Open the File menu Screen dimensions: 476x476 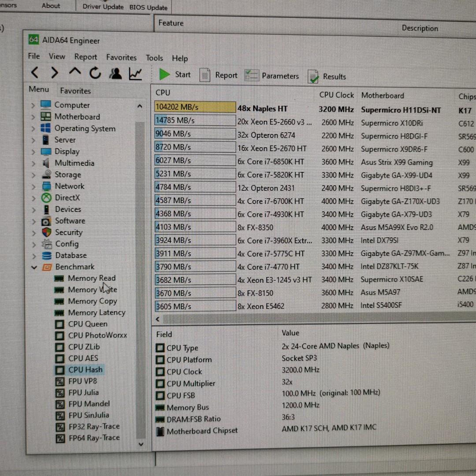pyautogui.click(x=33, y=56)
